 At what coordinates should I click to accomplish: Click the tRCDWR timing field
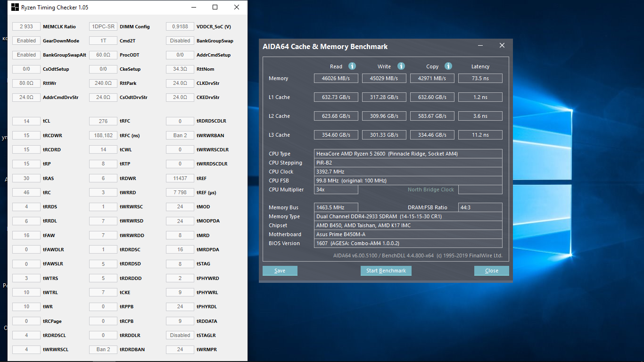(26, 135)
